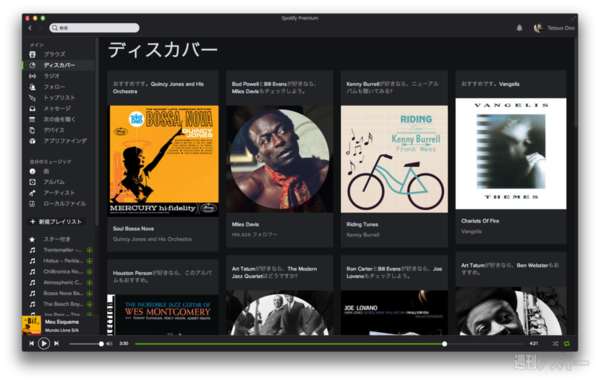Viewport: 600px width, 382px height.
Task: Click the star icon beside スター付き
Action: pyautogui.click(x=33, y=239)
